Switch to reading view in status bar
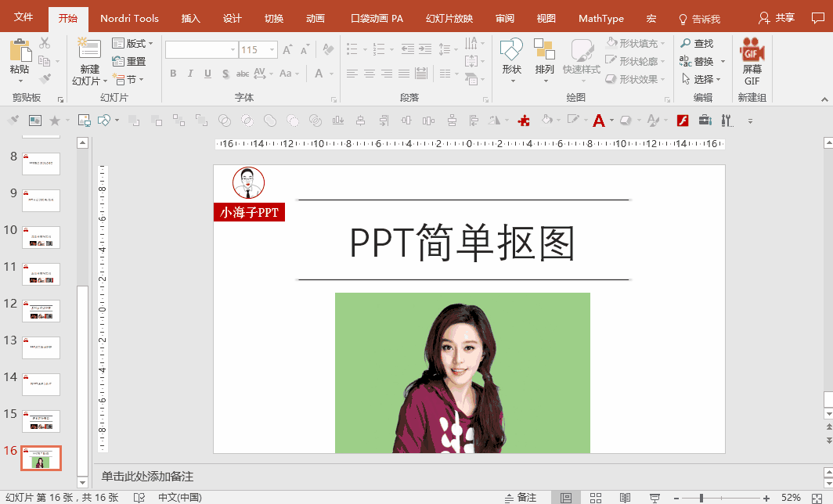 pyautogui.click(x=625, y=498)
